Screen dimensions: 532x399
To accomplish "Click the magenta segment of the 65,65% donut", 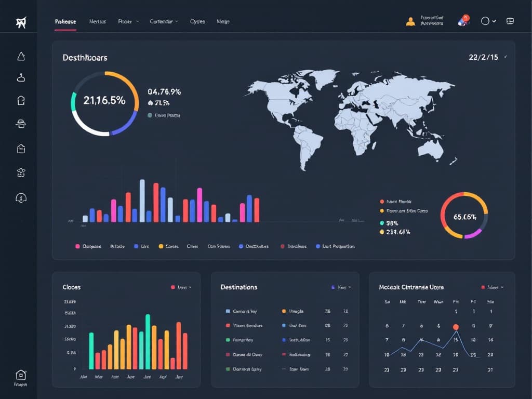I will click(x=473, y=234).
